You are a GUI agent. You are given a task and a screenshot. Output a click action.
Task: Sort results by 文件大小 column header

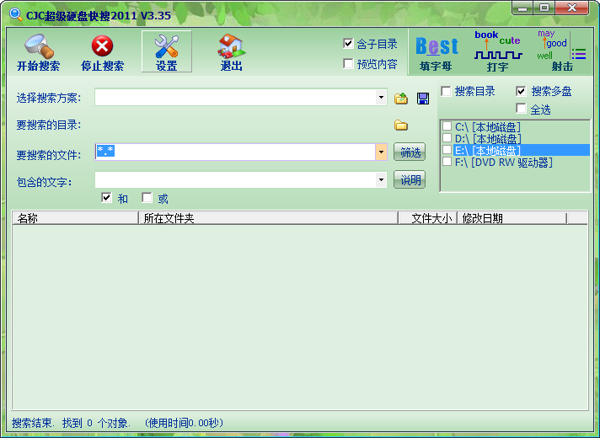click(431, 218)
